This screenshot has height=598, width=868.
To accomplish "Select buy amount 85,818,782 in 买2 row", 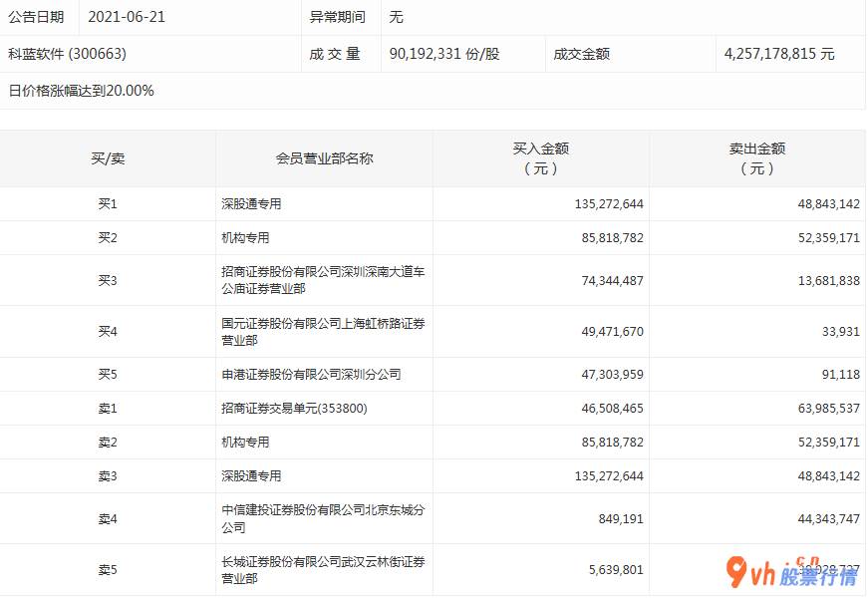I will click(x=612, y=237).
